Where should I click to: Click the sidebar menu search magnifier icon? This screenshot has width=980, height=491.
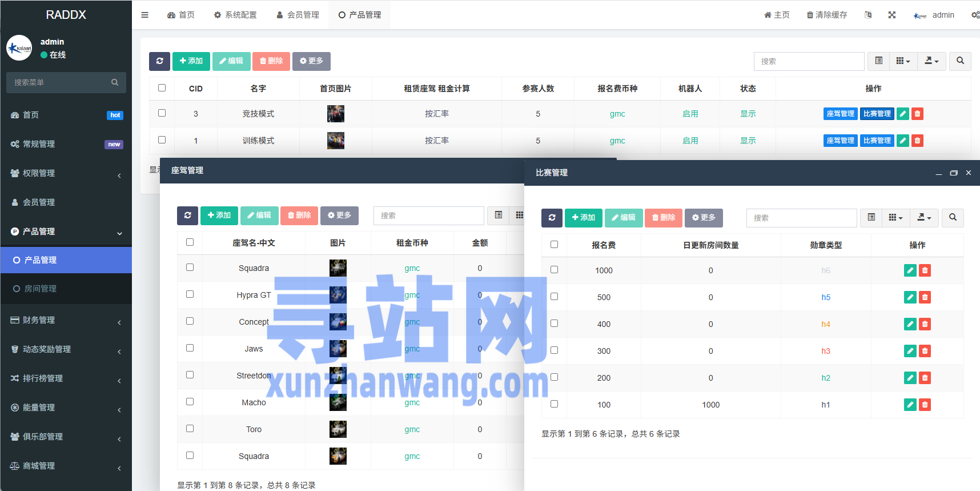(115, 82)
